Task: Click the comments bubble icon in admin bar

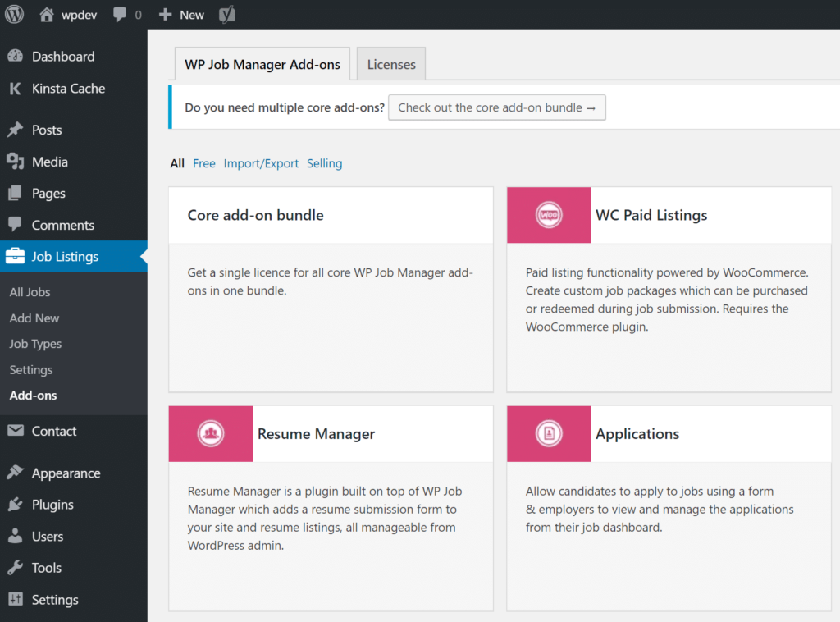Action: click(120, 14)
